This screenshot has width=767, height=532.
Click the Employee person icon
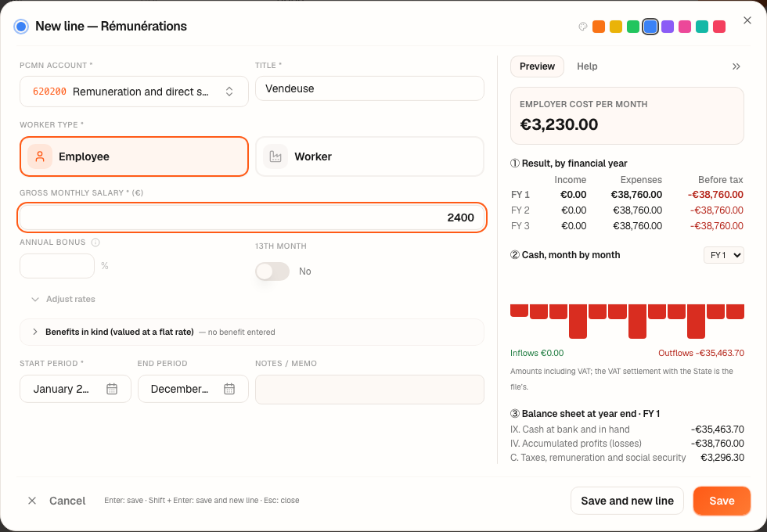tap(40, 156)
